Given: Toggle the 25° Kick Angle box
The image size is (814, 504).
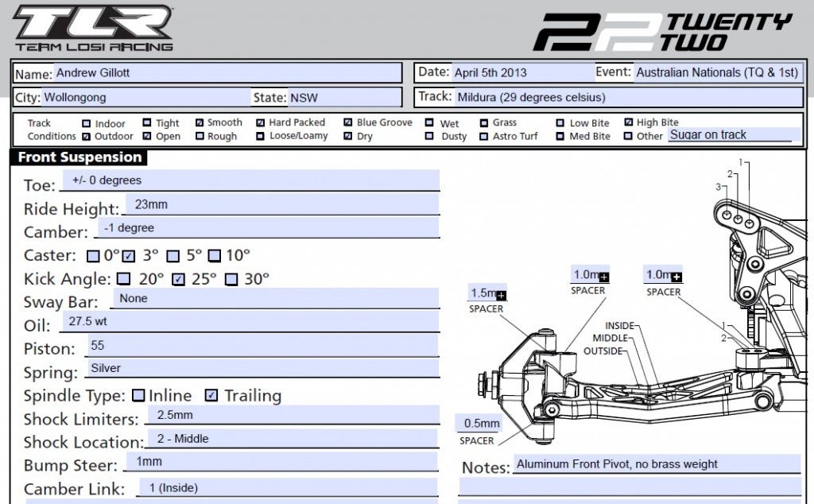Looking at the screenshot, I should pos(179,280).
